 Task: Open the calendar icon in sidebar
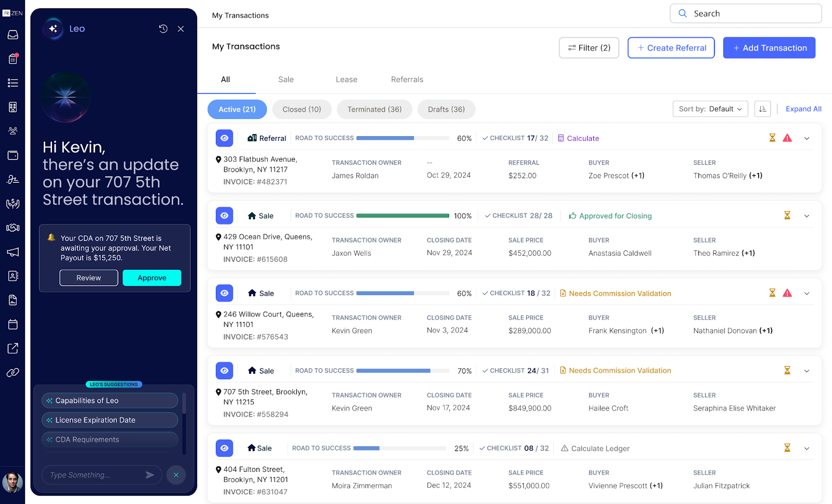click(x=13, y=324)
